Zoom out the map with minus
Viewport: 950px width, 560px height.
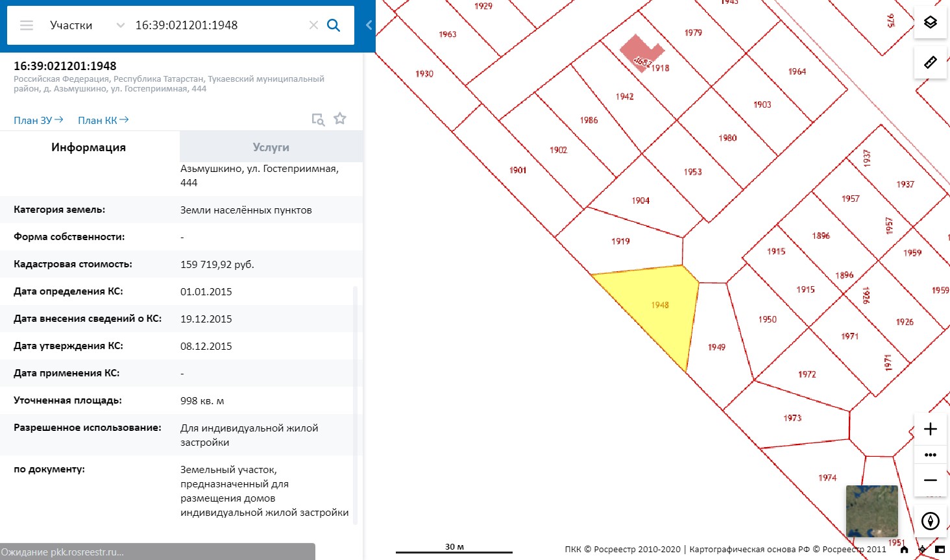[x=930, y=481]
